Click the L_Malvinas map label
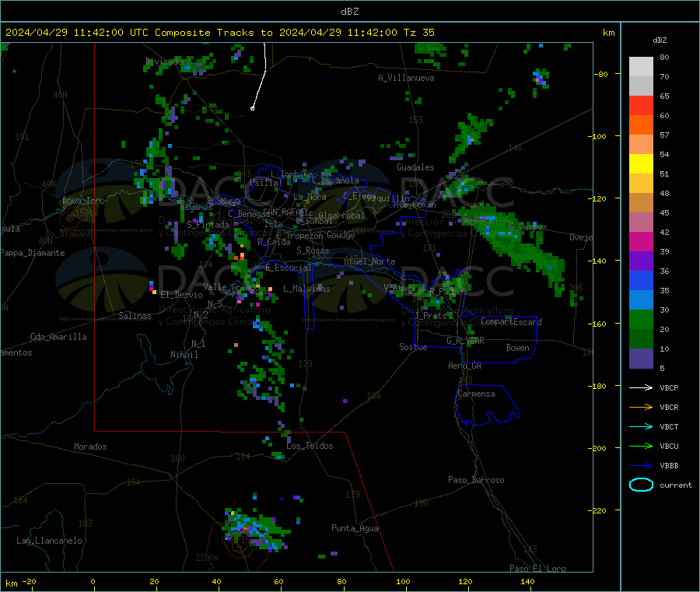The width and height of the screenshot is (700, 592). click(x=306, y=289)
